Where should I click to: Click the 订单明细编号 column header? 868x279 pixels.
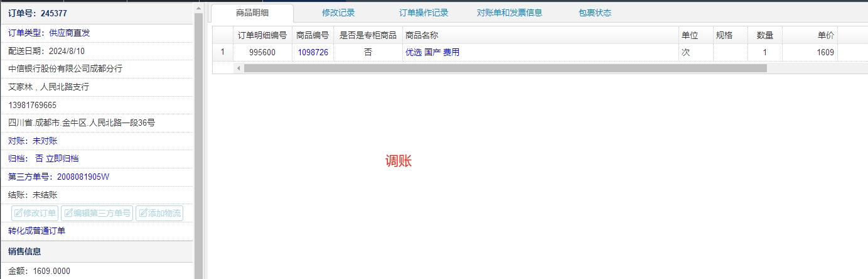coord(262,35)
